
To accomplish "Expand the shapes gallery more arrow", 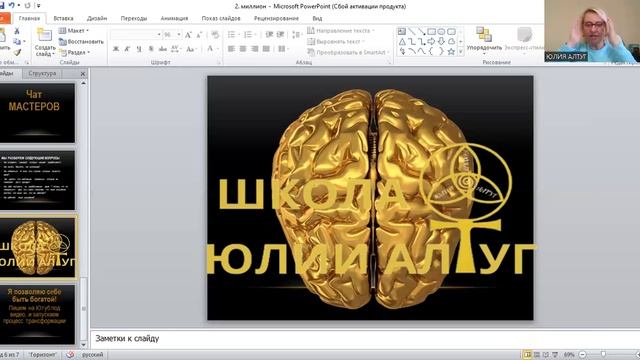I will (461, 51).
